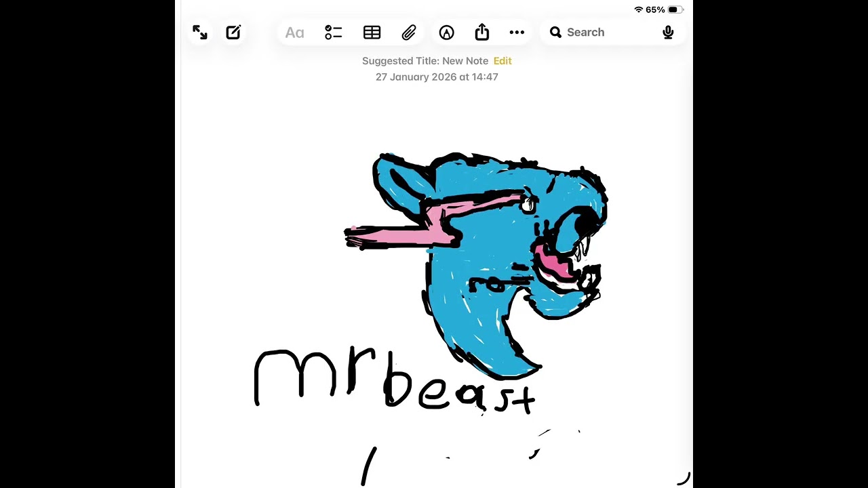Screen dimensions: 868x488
Task: Click the magnifying glass search icon
Action: (x=555, y=32)
